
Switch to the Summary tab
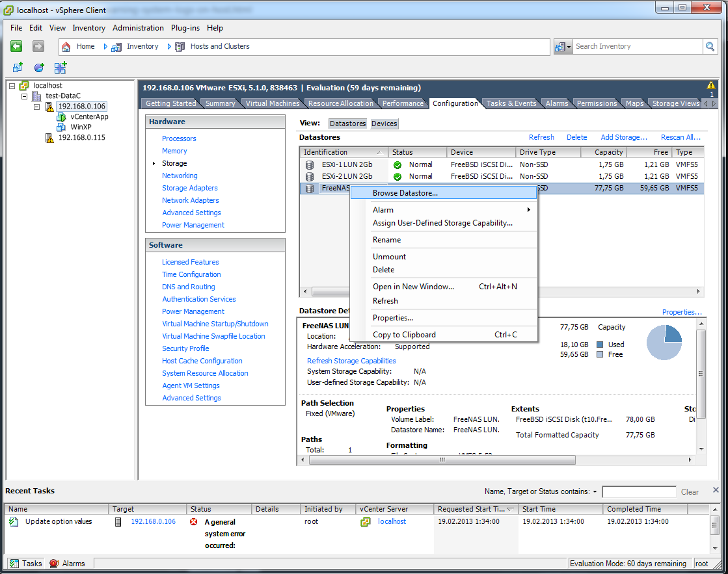point(220,103)
